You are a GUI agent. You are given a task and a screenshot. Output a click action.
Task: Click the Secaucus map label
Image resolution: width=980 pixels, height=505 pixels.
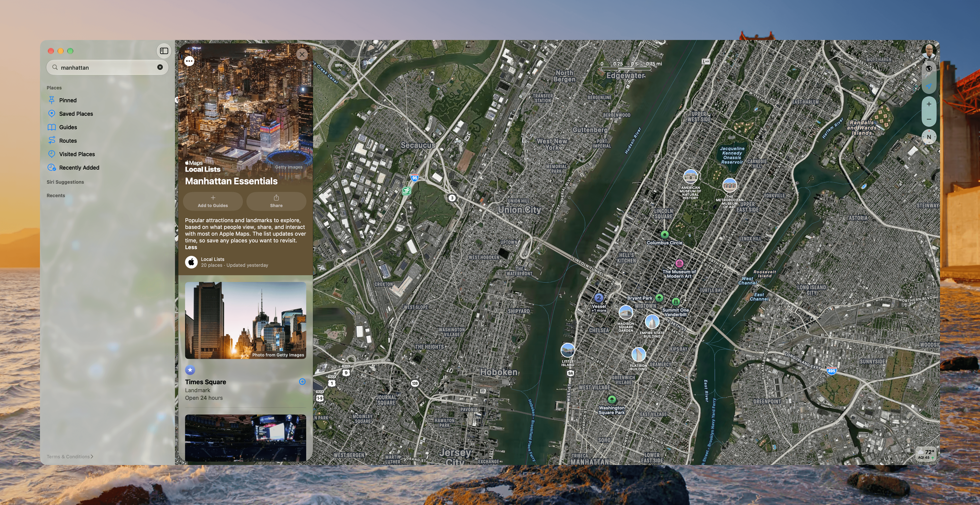click(x=418, y=145)
